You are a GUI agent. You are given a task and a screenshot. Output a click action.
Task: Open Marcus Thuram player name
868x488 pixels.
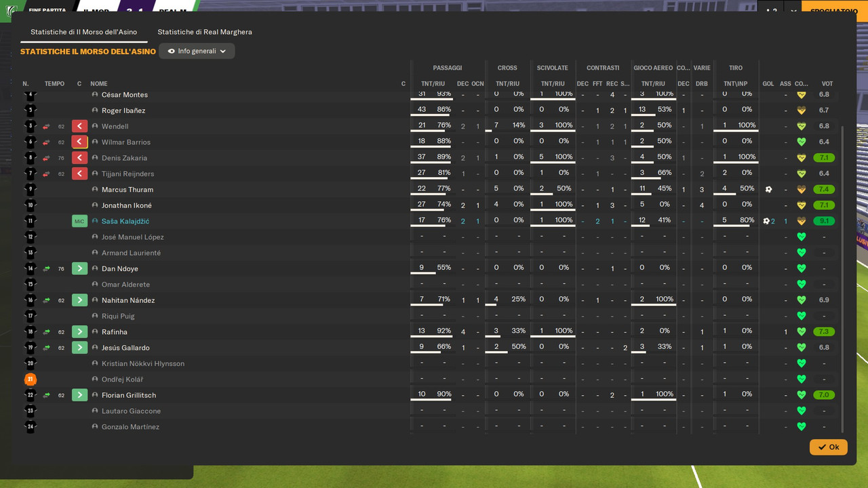pos(127,190)
